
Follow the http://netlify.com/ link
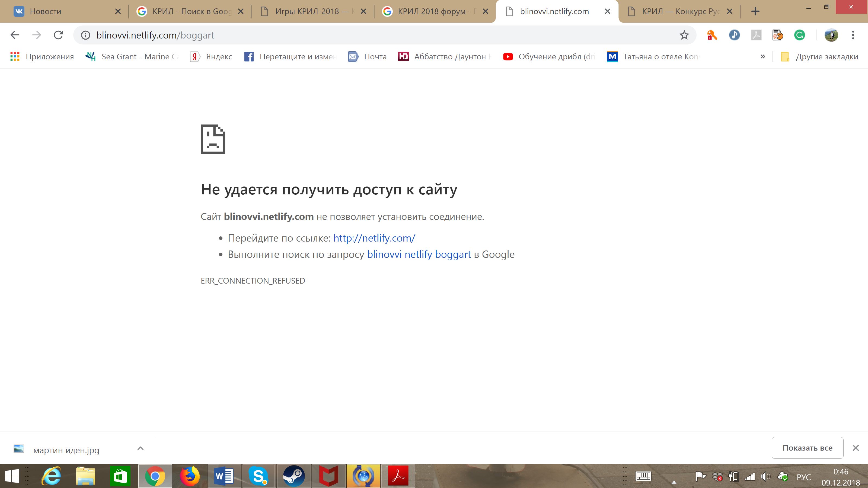374,238
